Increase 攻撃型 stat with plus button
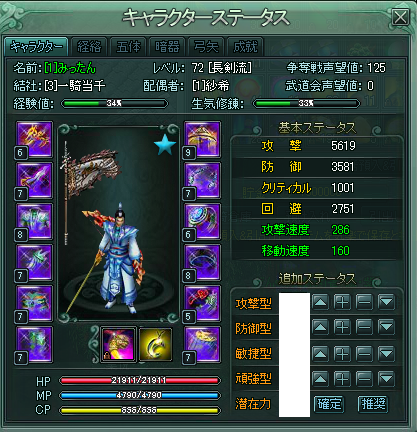This screenshot has width=417, height=432. 342,303
